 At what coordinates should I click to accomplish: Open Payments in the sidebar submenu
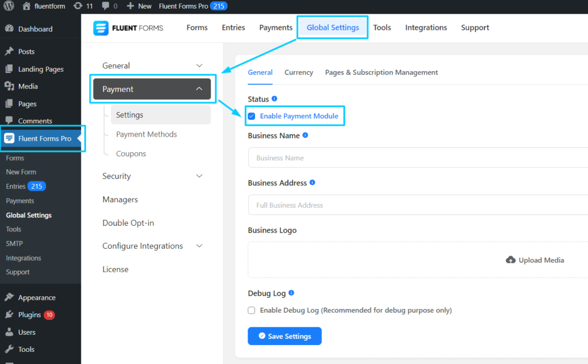20,201
